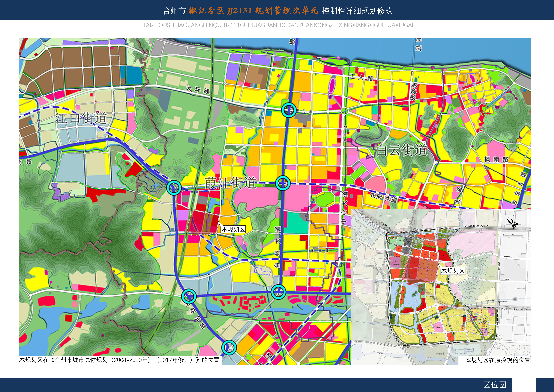Click the cyan circle above the 内环东路 label

point(189,296)
